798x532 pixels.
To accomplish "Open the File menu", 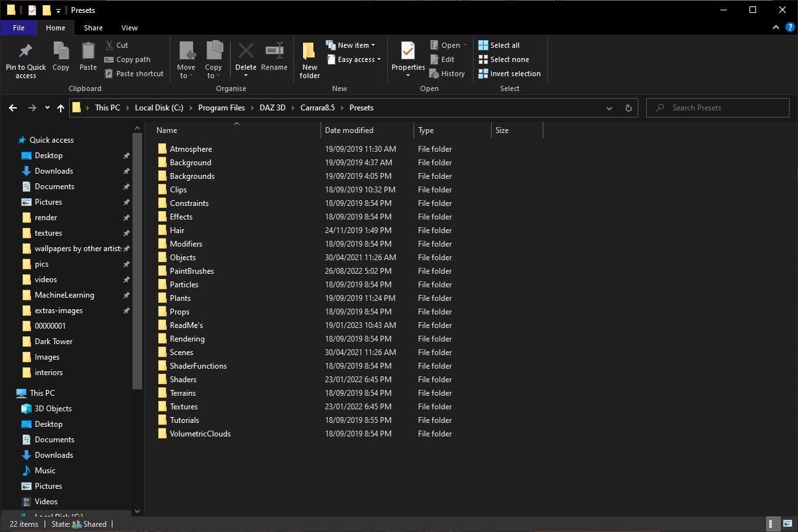I will (x=19, y=28).
